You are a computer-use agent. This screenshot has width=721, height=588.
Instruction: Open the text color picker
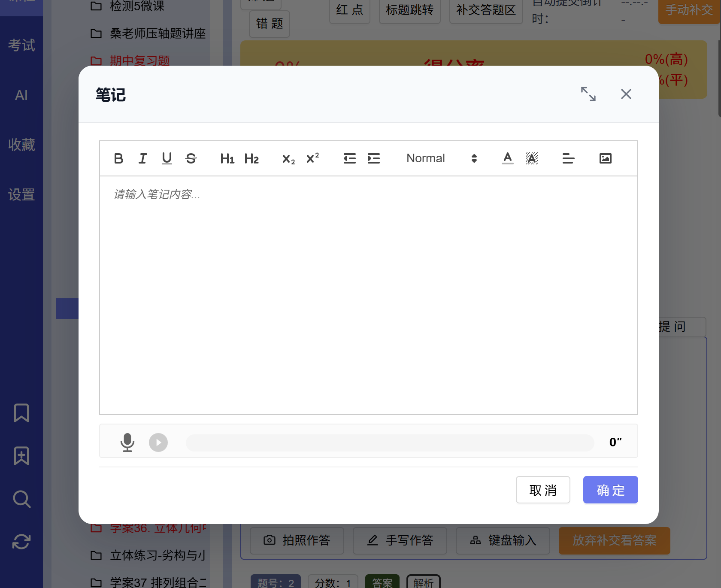point(508,158)
